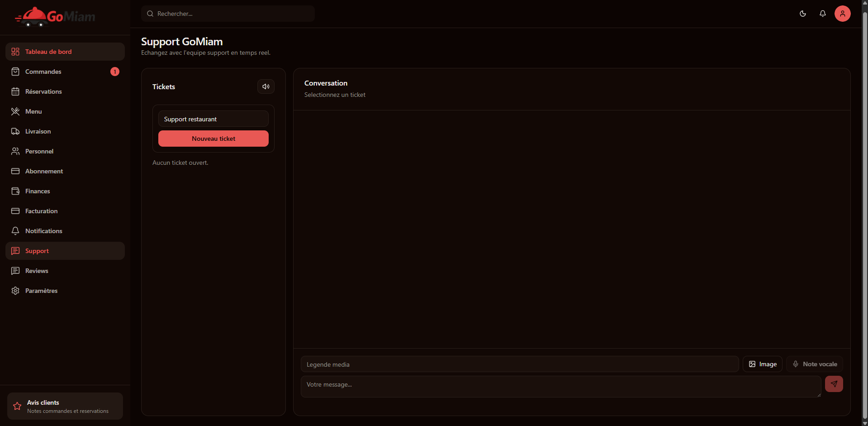The height and width of the screenshot is (426, 868).
Task: Click the "Aucun ticket ouvert." text
Action: (x=180, y=163)
